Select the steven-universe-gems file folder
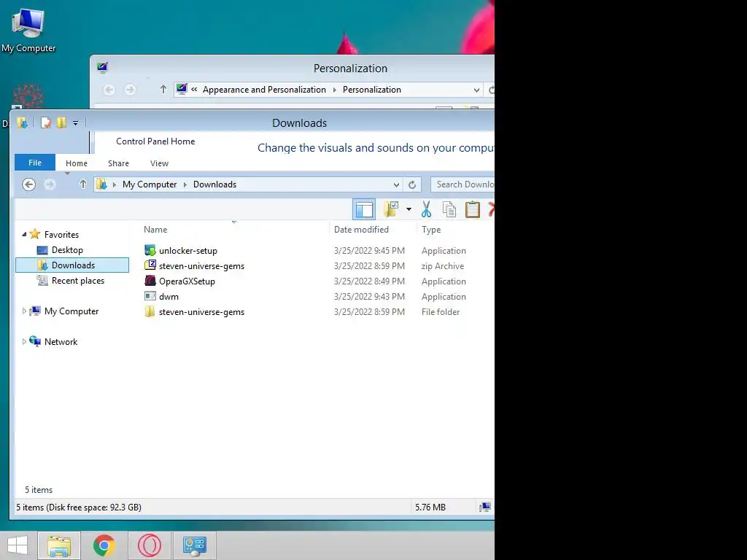This screenshot has height=560, width=747. [201, 312]
